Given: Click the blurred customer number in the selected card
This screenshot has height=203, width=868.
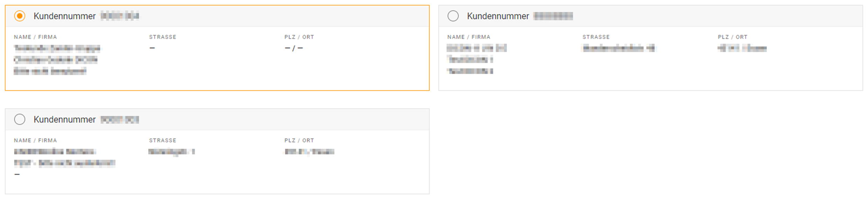Looking at the screenshot, I should tap(120, 16).
